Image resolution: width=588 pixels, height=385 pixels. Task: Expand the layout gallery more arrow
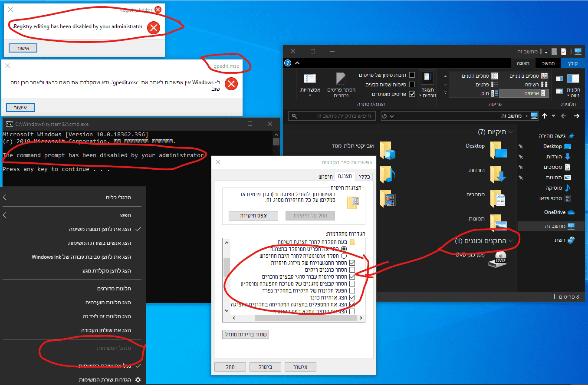(444, 94)
